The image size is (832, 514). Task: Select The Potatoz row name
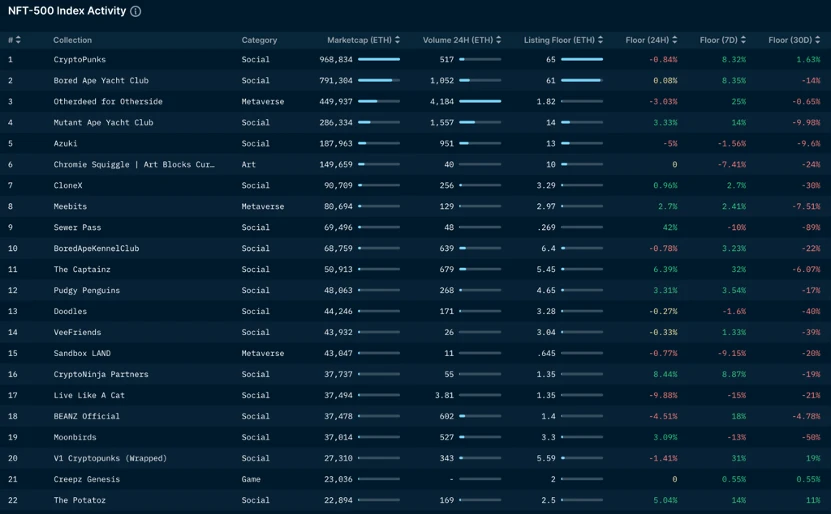80,500
